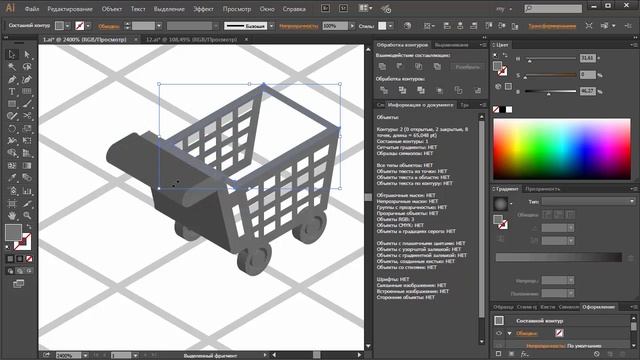
Task: Click the Exclude pathfinder icon
Action: click(x=437, y=67)
